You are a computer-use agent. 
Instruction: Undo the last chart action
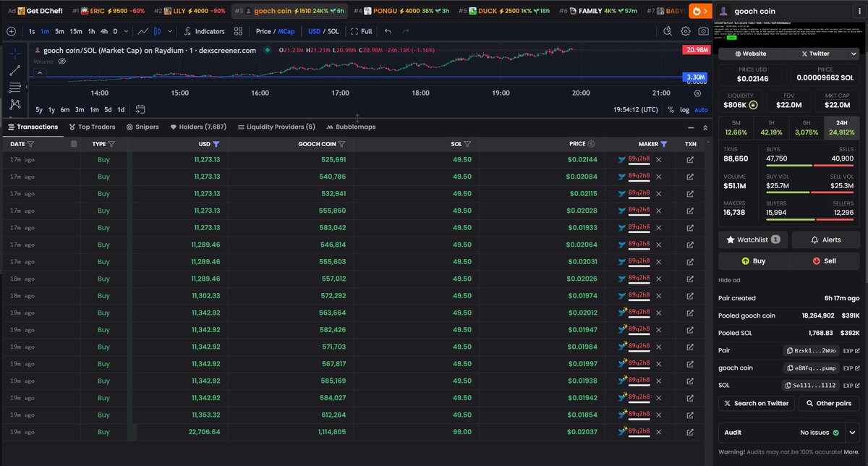pos(388,31)
